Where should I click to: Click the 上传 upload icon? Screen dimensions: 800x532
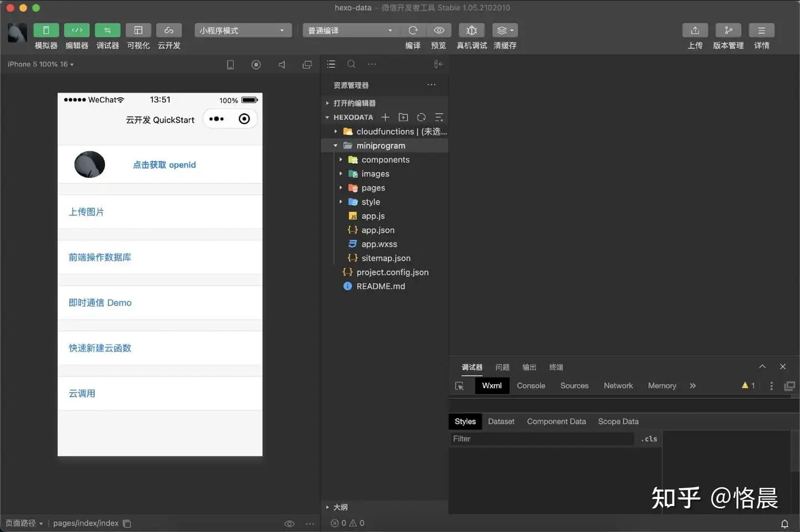695,30
